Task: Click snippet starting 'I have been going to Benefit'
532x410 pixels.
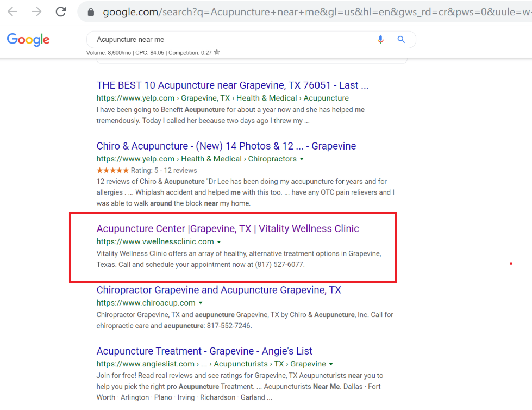Action: pyautogui.click(x=230, y=115)
